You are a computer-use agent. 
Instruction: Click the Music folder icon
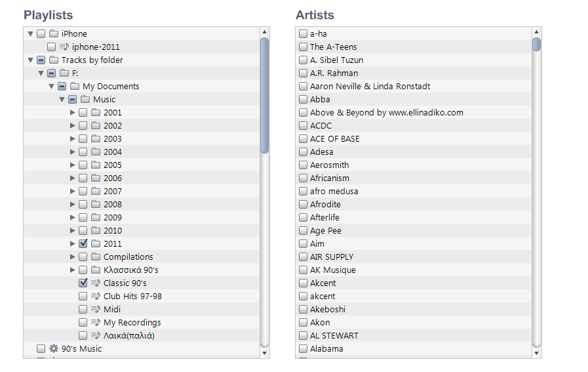[85, 100]
